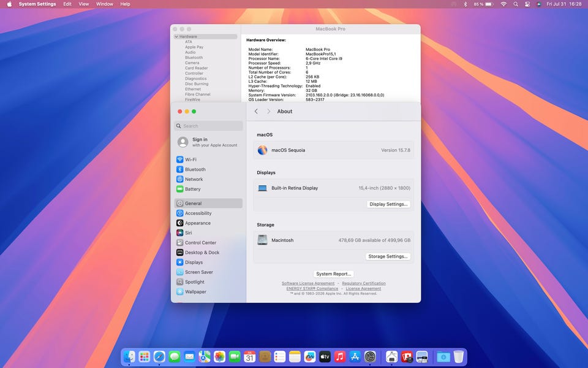Open Contacts from the Dock
The image size is (588, 368).
pos(265,356)
